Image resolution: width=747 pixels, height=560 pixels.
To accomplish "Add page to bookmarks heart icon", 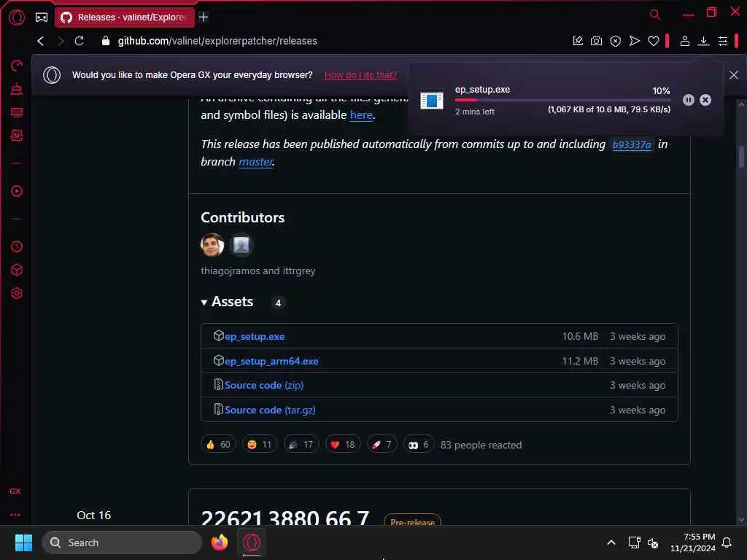I will [653, 42].
